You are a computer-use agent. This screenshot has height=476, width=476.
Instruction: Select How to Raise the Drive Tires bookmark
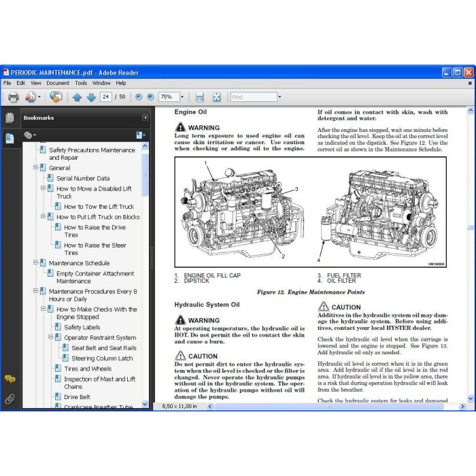95,231
